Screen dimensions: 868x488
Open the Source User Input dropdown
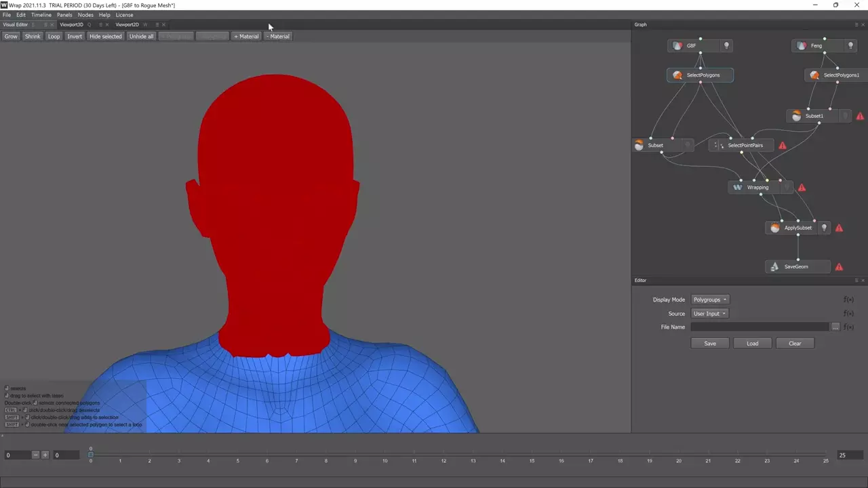[x=709, y=314]
